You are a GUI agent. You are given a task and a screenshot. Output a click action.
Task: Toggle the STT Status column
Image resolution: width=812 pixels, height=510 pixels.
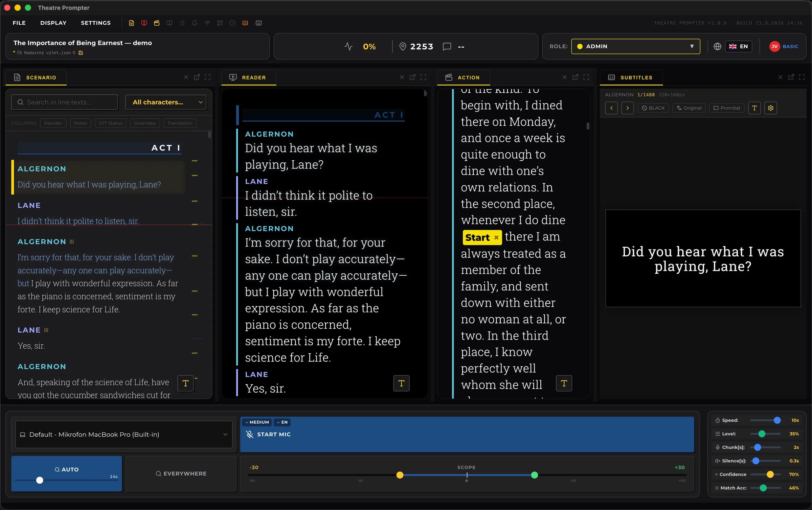[111, 123]
